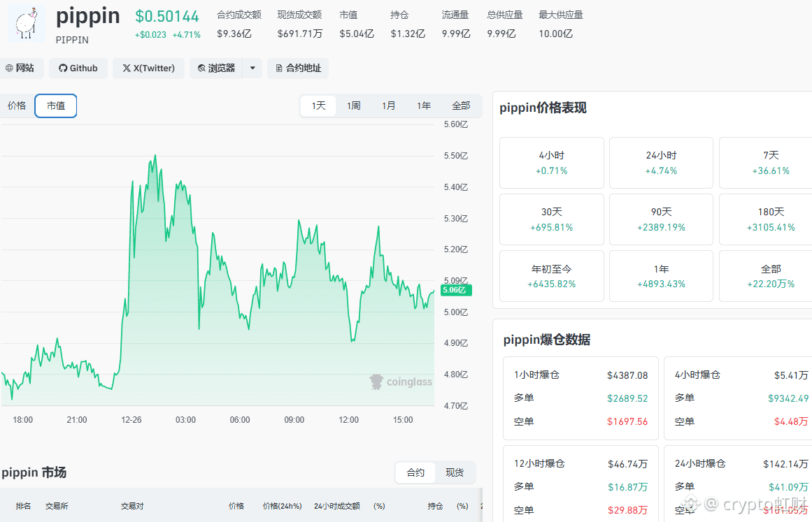Set chart range to 1月
This screenshot has height=522, width=812.
point(388,106)
